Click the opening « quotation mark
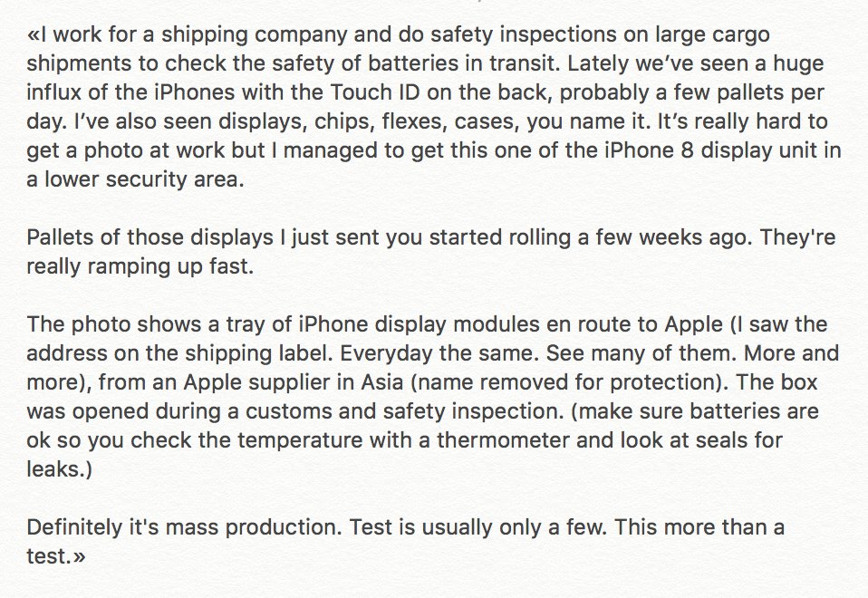 click(33, 35)
